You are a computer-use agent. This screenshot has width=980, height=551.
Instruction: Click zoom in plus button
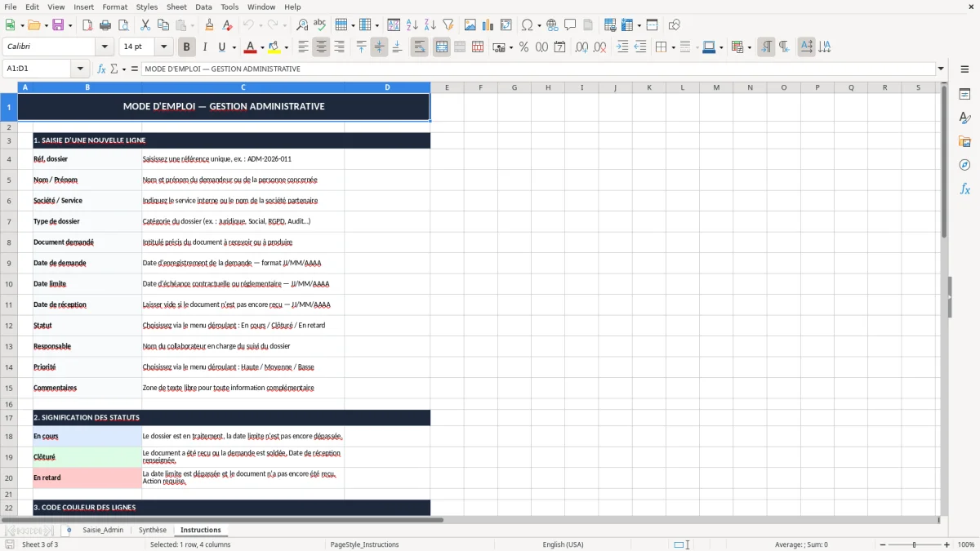point(947,544)
